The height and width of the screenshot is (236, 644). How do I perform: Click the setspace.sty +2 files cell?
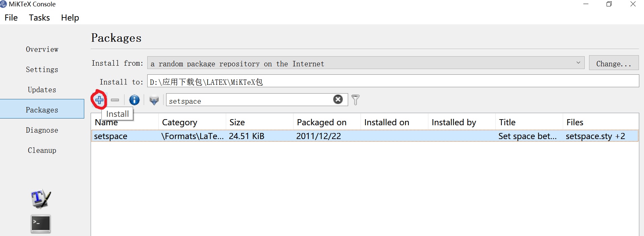(601, 136)
